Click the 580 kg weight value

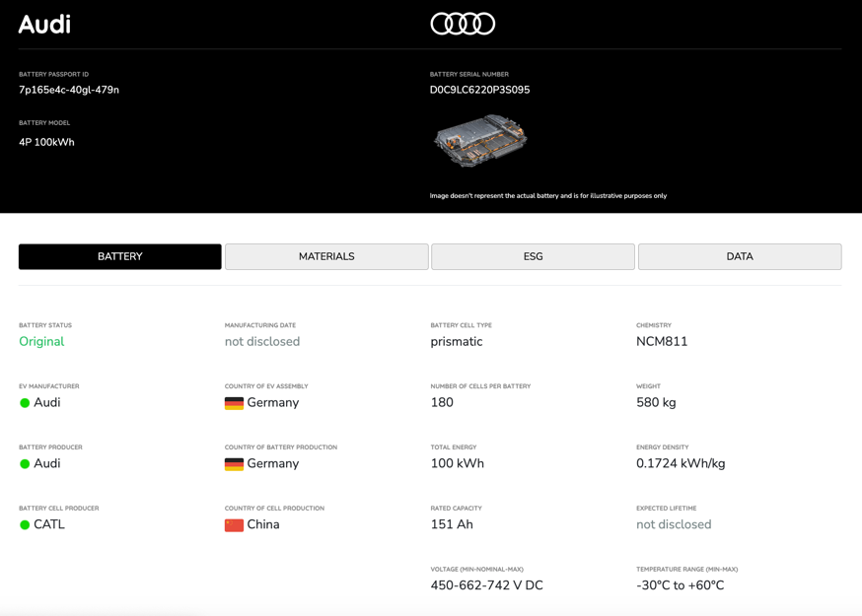tap(656, 402)
